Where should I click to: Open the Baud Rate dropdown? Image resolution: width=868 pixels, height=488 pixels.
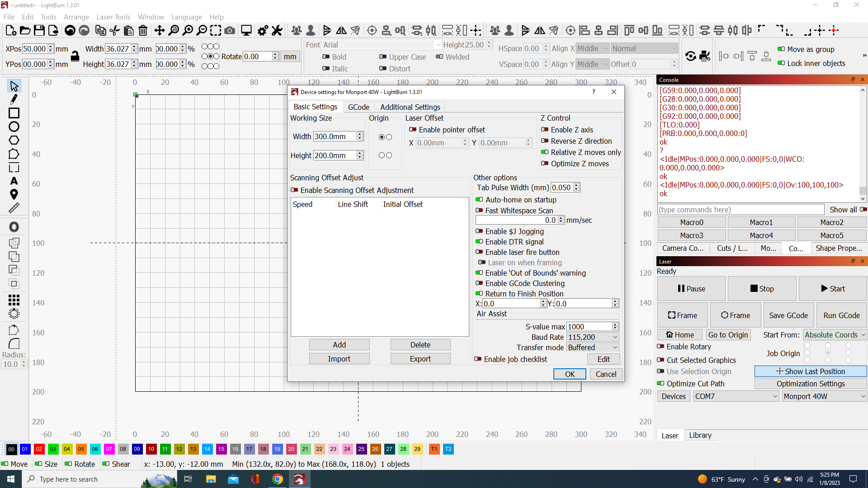pos(593,337)
